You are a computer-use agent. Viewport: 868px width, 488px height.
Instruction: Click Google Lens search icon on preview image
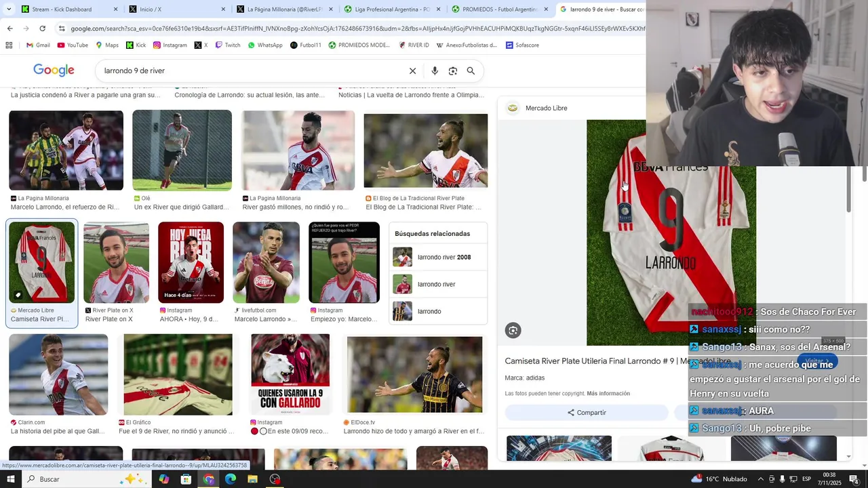pos(513,330)
